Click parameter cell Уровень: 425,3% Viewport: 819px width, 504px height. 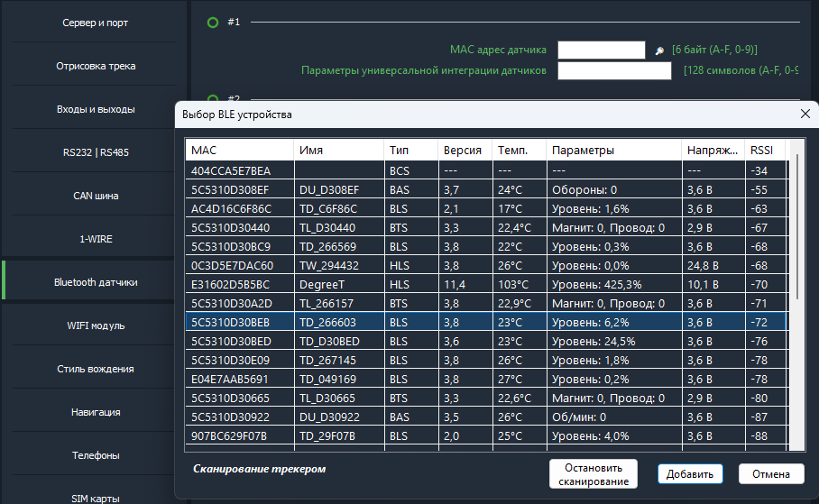(614, 285)
